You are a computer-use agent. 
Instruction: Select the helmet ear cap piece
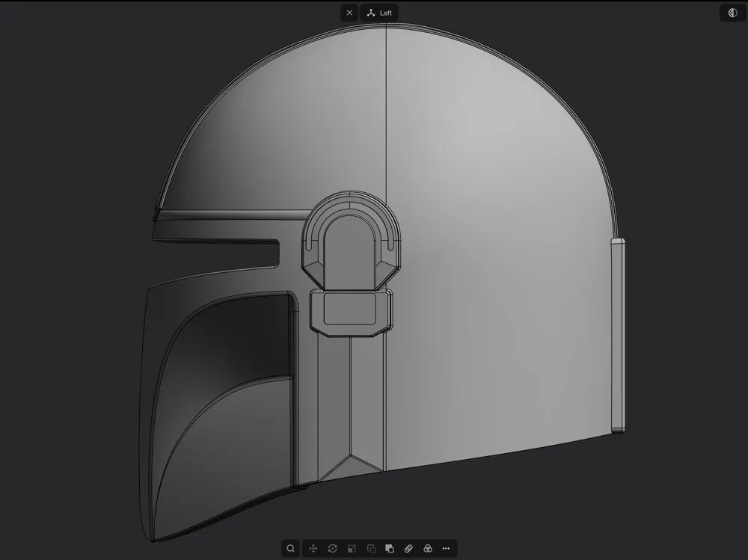point(351,241)
